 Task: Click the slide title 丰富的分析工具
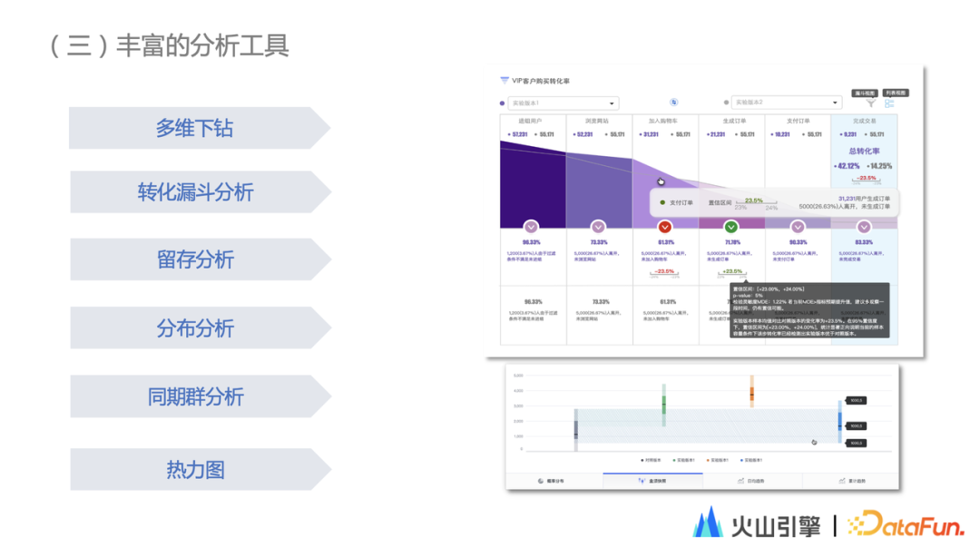coord(202,45)
